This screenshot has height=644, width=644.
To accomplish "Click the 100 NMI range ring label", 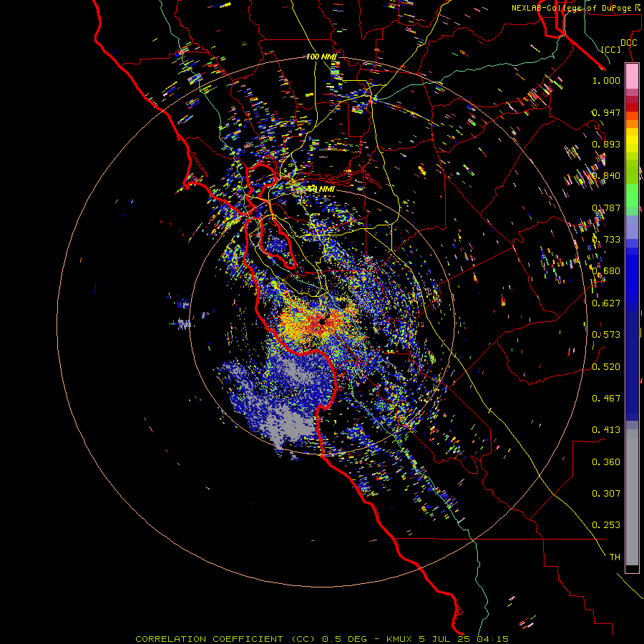I will (x=321, y=57).
